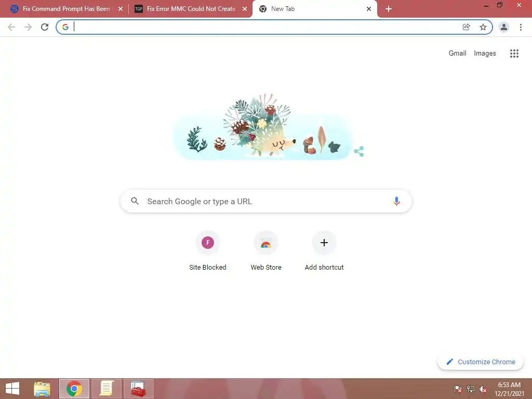Open the Google apps grid

[x=514, y=54]
